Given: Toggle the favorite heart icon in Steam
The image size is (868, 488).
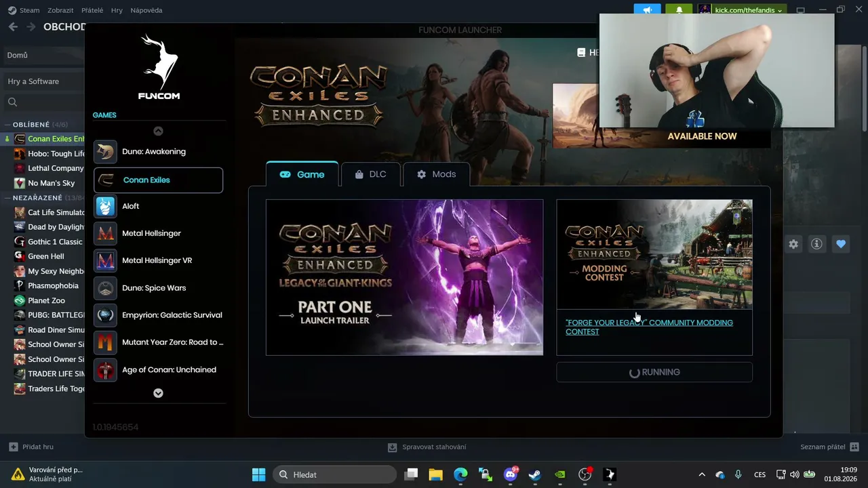Looking at the screenshot, I should point(841,244).
